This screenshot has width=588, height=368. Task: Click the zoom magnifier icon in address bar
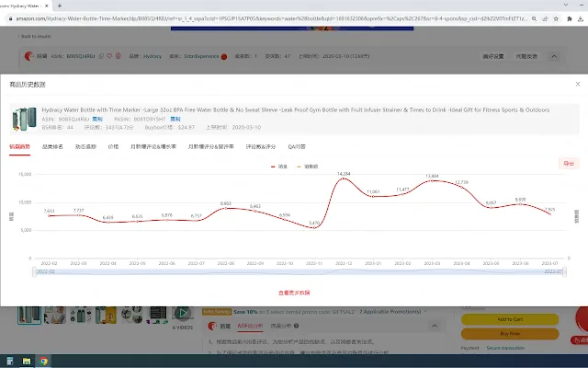[534, 18]
